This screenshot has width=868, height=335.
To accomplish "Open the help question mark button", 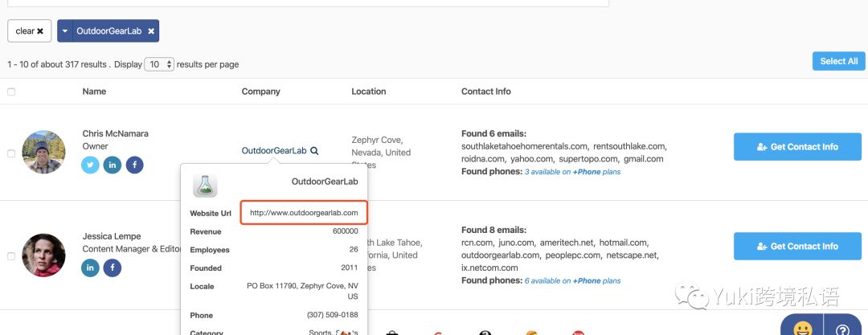I will pos(842,330).
